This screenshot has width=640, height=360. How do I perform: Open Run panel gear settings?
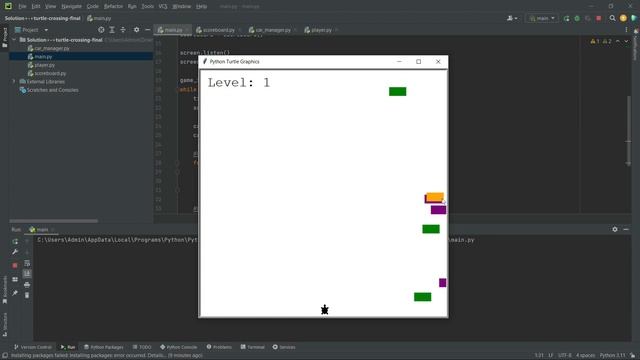[x=615, y=229]
